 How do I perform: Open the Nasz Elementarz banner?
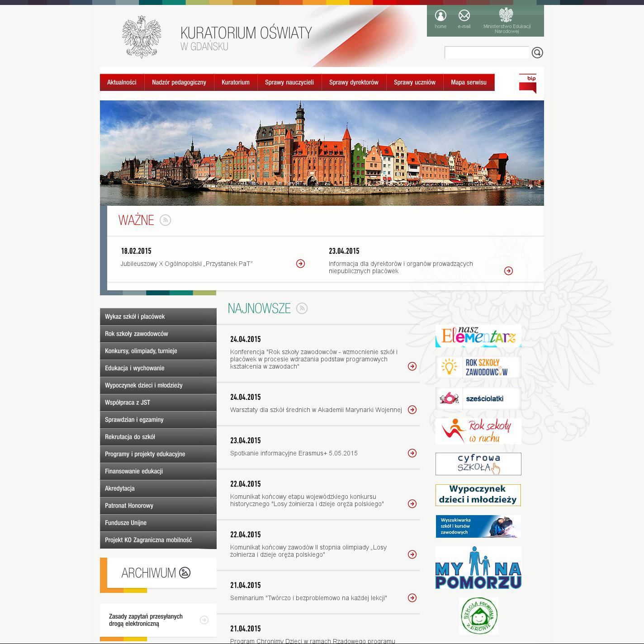tap(478, 336)
